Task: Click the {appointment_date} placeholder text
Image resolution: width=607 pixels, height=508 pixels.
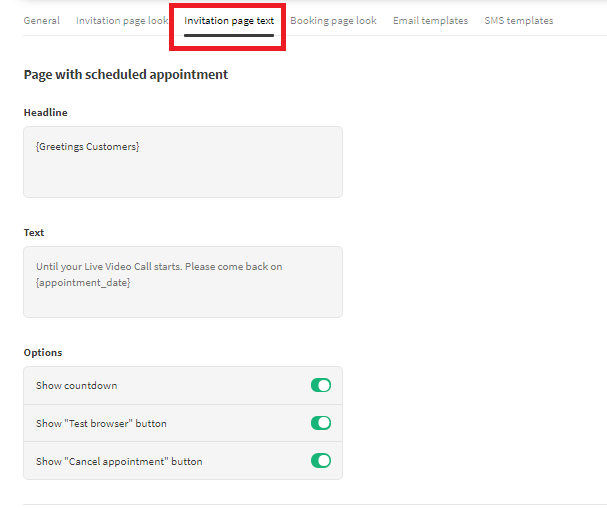Action: 83,283
